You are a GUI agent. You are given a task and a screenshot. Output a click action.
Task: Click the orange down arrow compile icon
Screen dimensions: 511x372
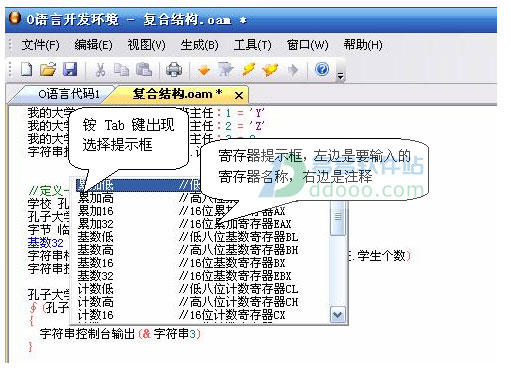coord(204,70)
